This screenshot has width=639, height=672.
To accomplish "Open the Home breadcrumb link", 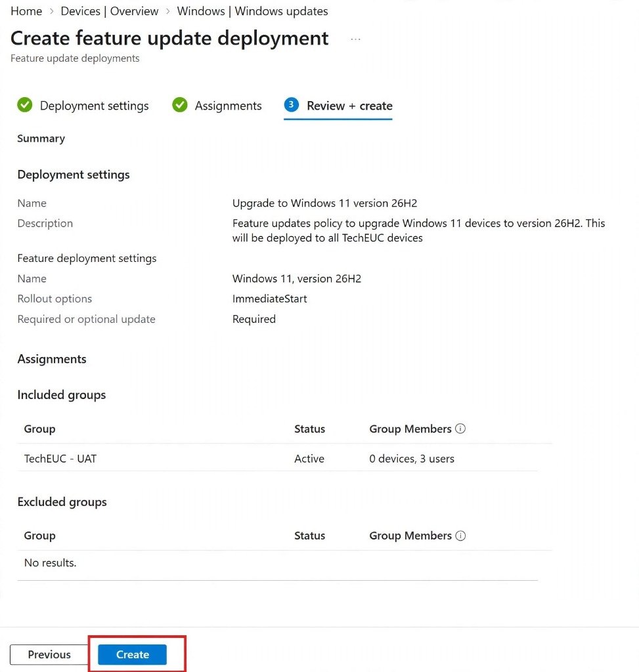I will point(26,11).
